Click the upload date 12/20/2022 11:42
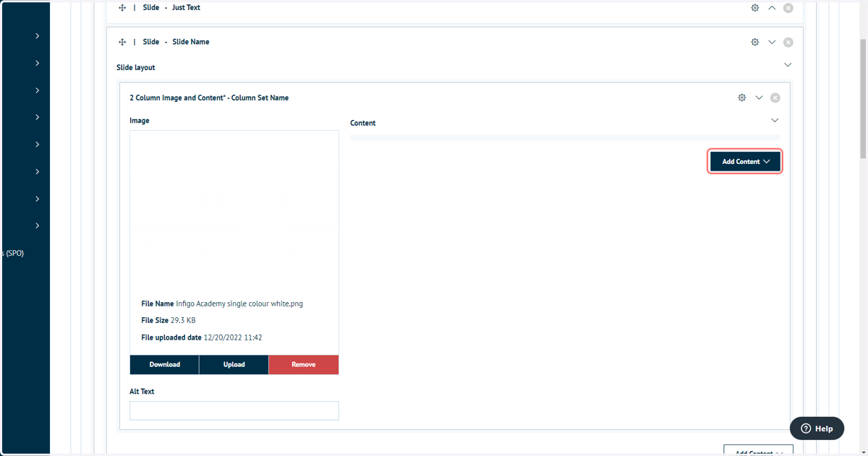Viewport: 868px width, 456px height. (x=233, y=338)
